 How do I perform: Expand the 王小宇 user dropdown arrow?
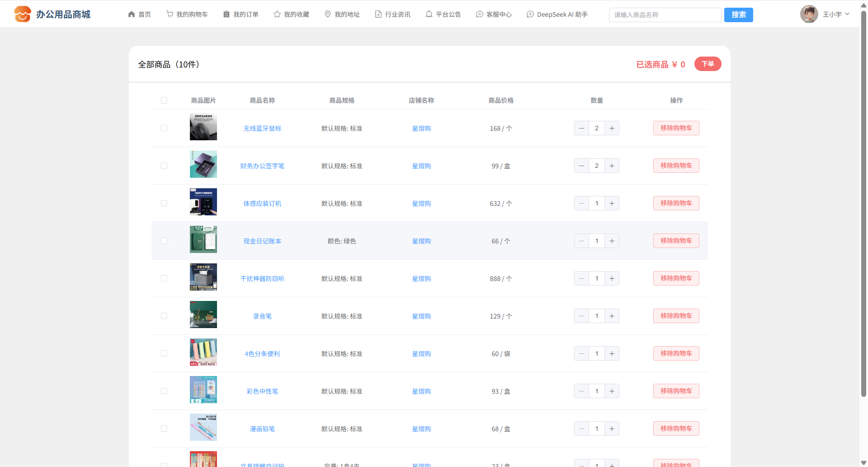(x=847, y=14)
